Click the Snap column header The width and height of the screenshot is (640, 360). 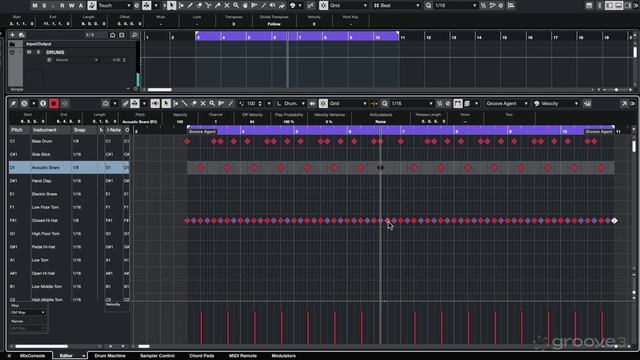(84, 130)
